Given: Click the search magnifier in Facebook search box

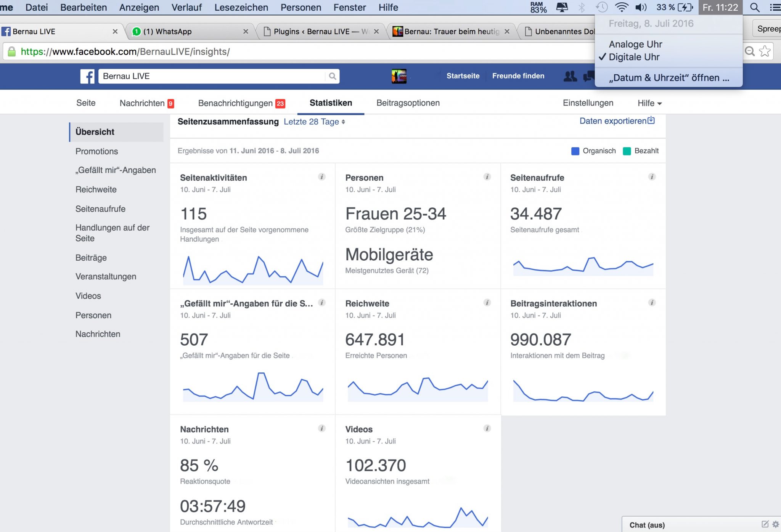Looking at the screenshot, I should coord(333,76).
